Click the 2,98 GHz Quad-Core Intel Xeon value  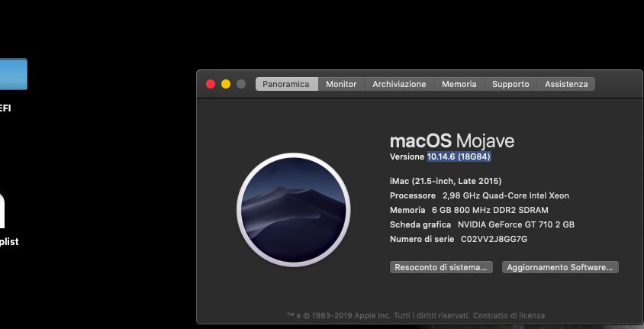(x=506, y=195)
